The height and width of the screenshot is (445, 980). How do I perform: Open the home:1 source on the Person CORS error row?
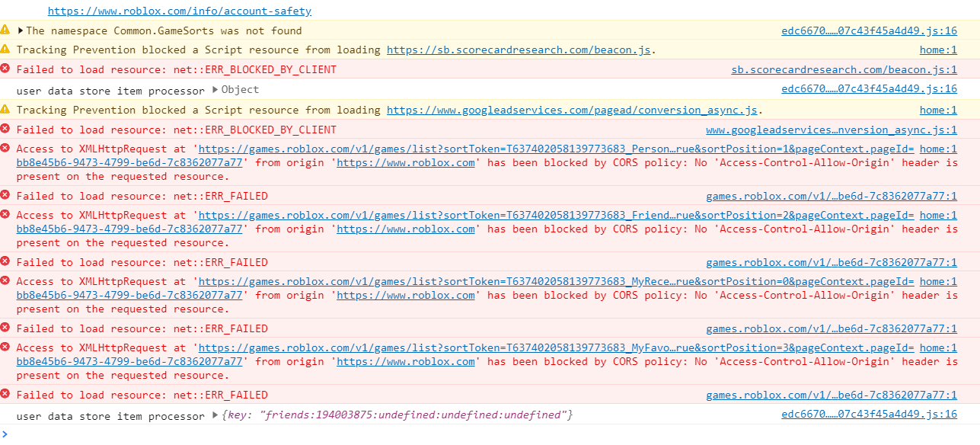938,149
